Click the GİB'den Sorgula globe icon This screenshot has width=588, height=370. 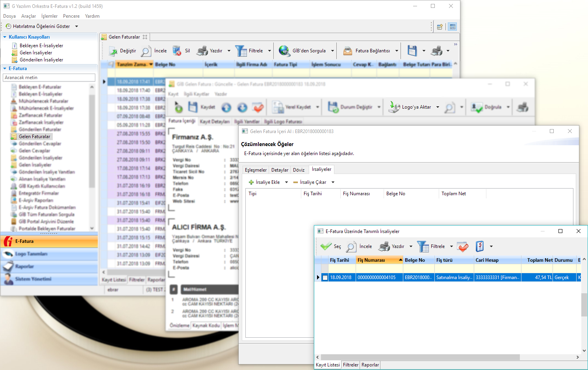pos(284,51)
